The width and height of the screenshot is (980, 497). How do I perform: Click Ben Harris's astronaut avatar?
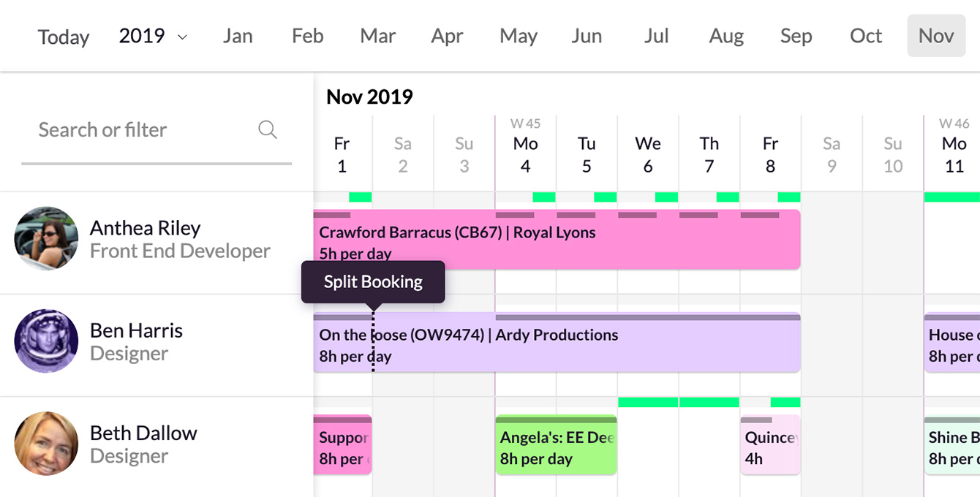45,341
